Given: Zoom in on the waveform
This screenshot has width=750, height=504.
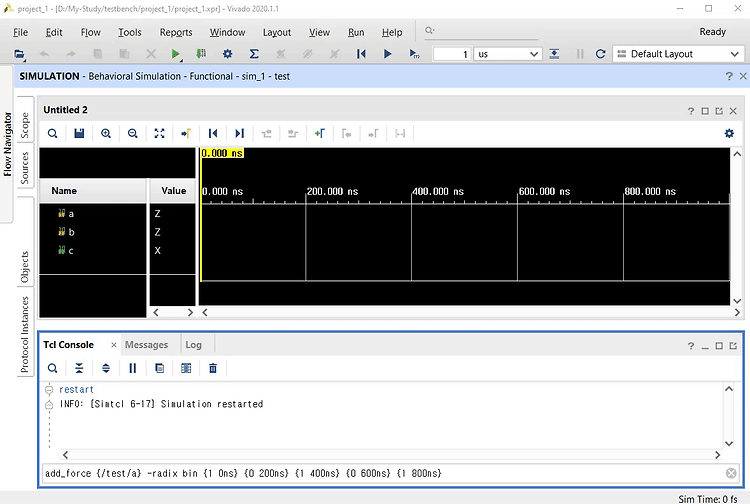Looking at the screenshot, I should (x=106, y=133).
